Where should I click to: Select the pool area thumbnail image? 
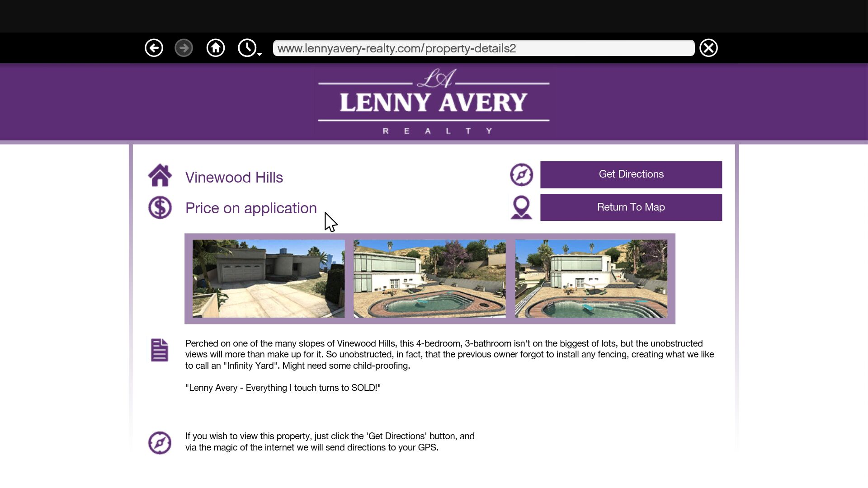click(429, 278)
